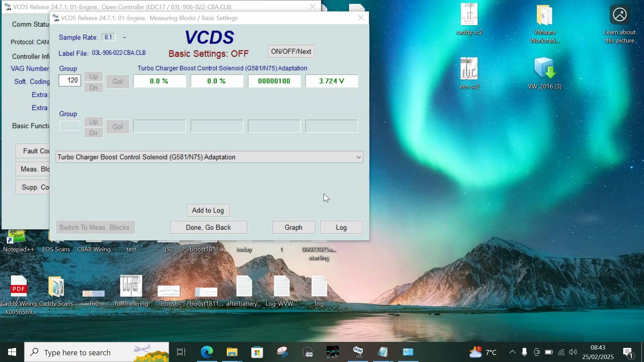Switch to VCDS app on taskbar
Screen dimensions: 644x362
[x=358, y=352]
